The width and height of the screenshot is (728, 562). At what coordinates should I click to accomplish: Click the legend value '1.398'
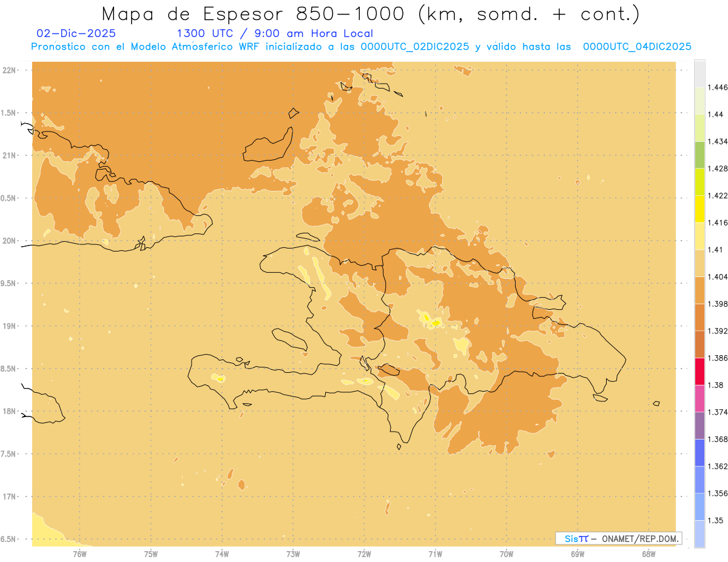[x=718, y=304]
